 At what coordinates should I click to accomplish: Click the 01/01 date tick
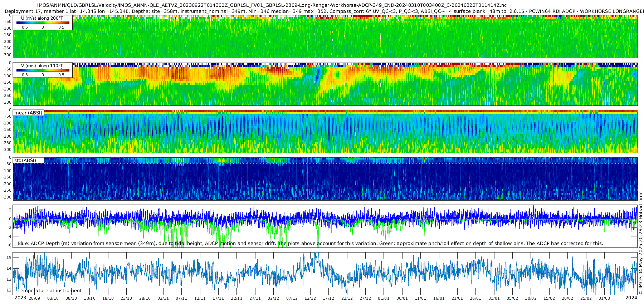[x=384, y=298]
